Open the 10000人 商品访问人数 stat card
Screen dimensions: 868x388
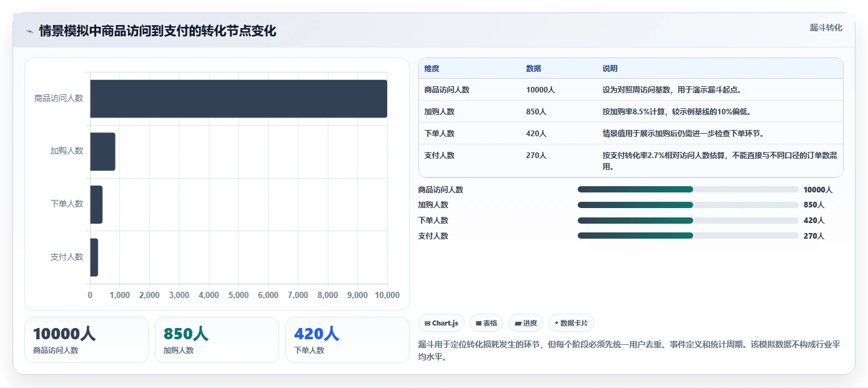coord(86,340)
